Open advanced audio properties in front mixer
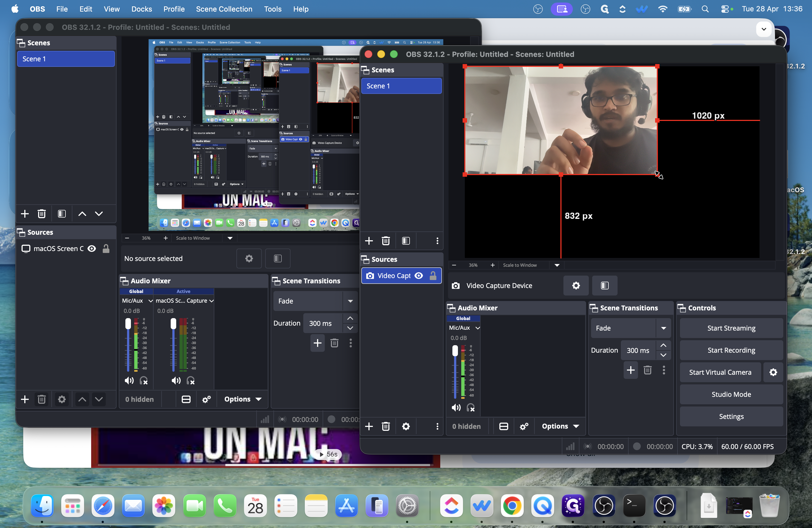The width and height of the screenshot is (812, 528). pyautogui.click(x=524, y=426)
